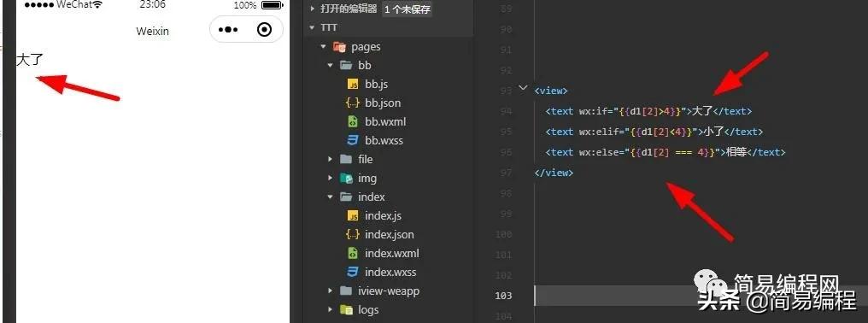
Task: Click the bb.wxss stylesheet icon
Action: click(x=353, y=141)
